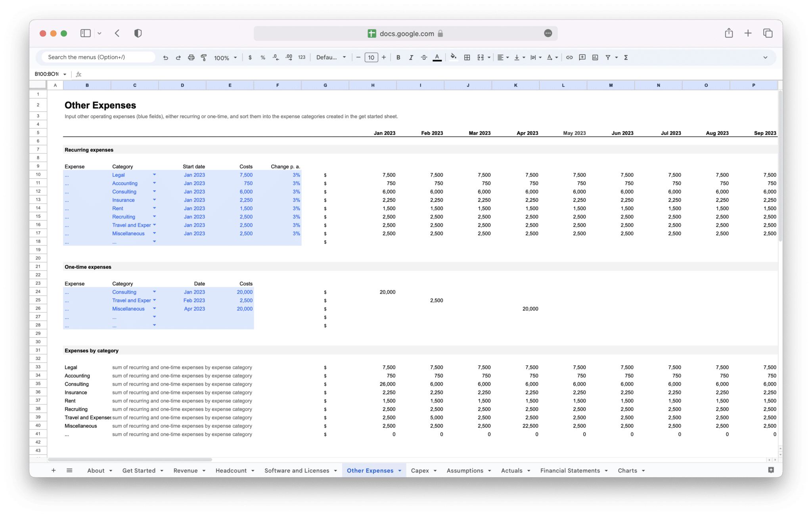
Task: Increase the font size
Action: pos(384,57)
